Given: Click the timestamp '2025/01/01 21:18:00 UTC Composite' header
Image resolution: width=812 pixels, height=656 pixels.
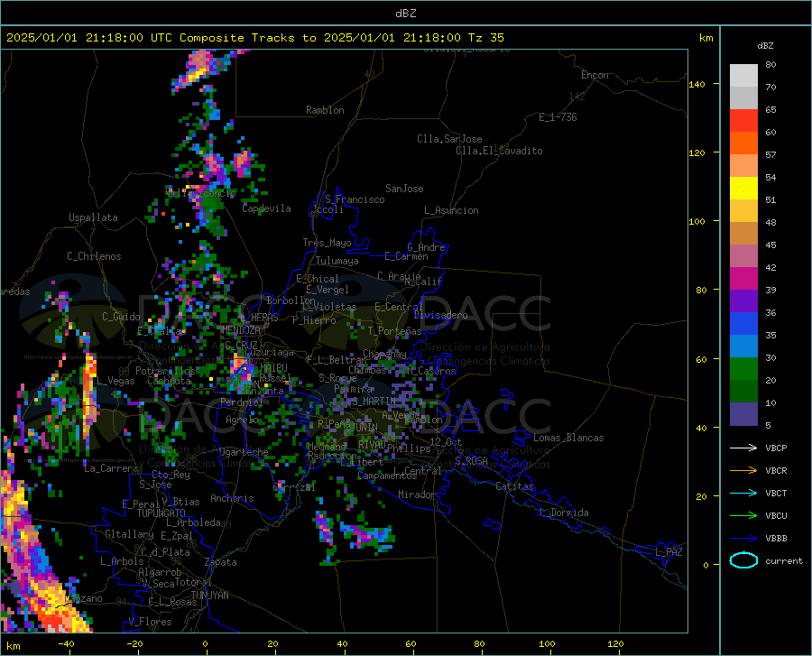Looking at the screenshot, I should [x=125, y=38].
